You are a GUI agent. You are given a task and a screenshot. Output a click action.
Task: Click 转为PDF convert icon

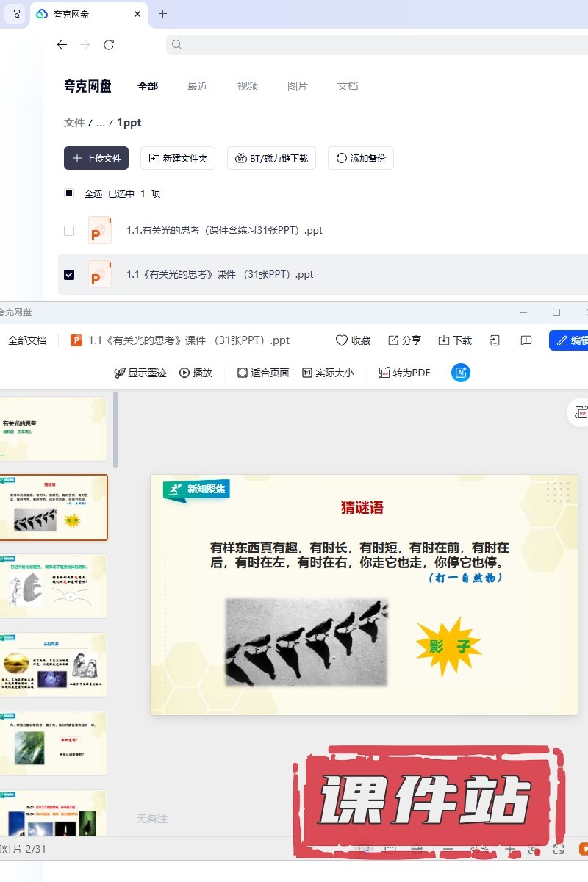pos(384,373)
